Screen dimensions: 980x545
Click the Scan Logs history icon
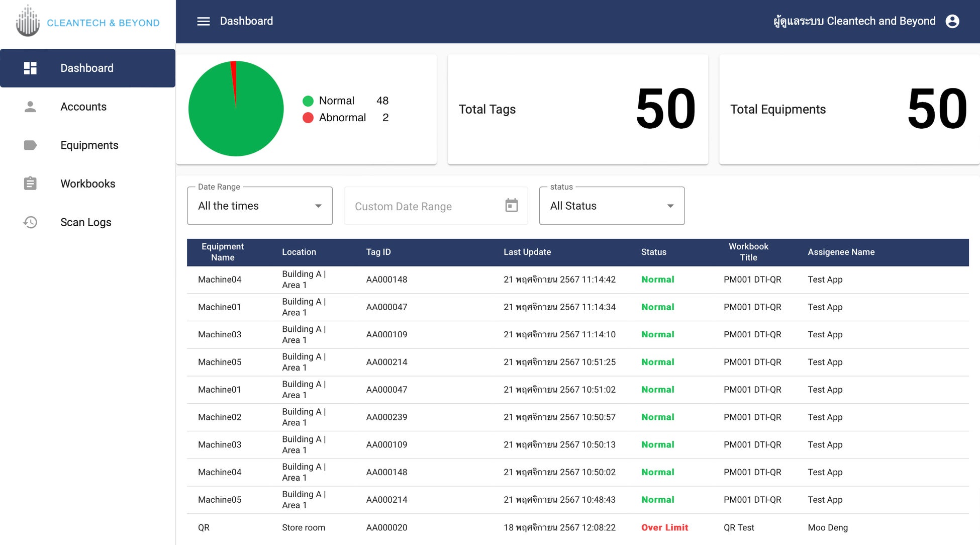coord(30,222)
